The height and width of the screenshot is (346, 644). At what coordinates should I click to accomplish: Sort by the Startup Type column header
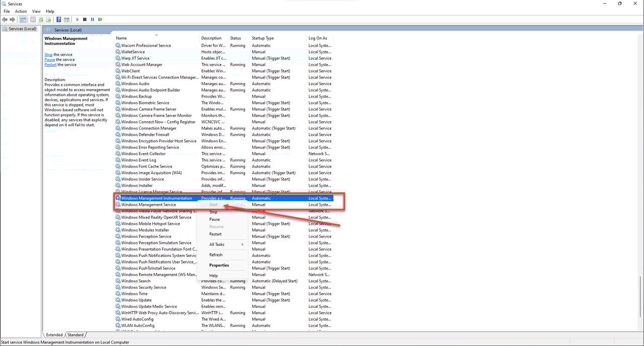[263, 38]
